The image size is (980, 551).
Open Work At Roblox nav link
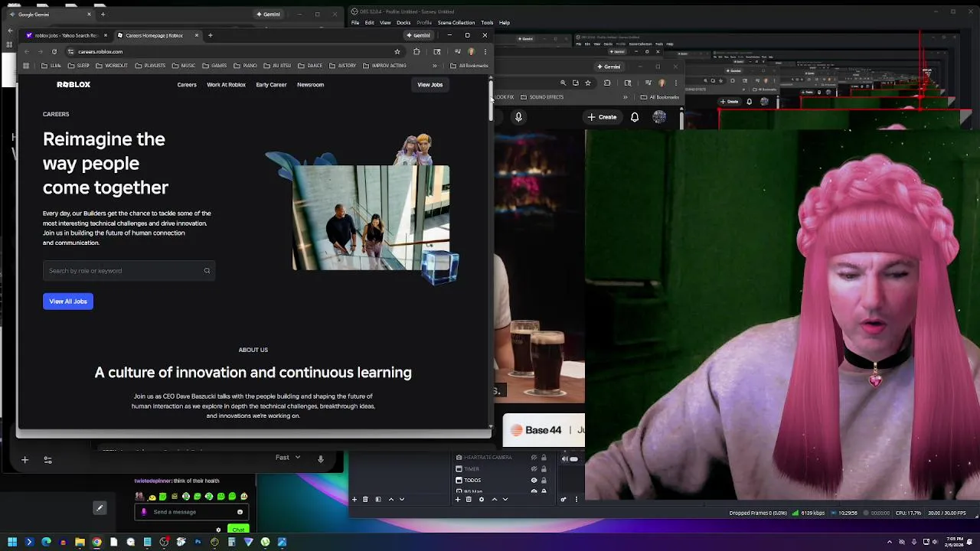pos(226,85)
